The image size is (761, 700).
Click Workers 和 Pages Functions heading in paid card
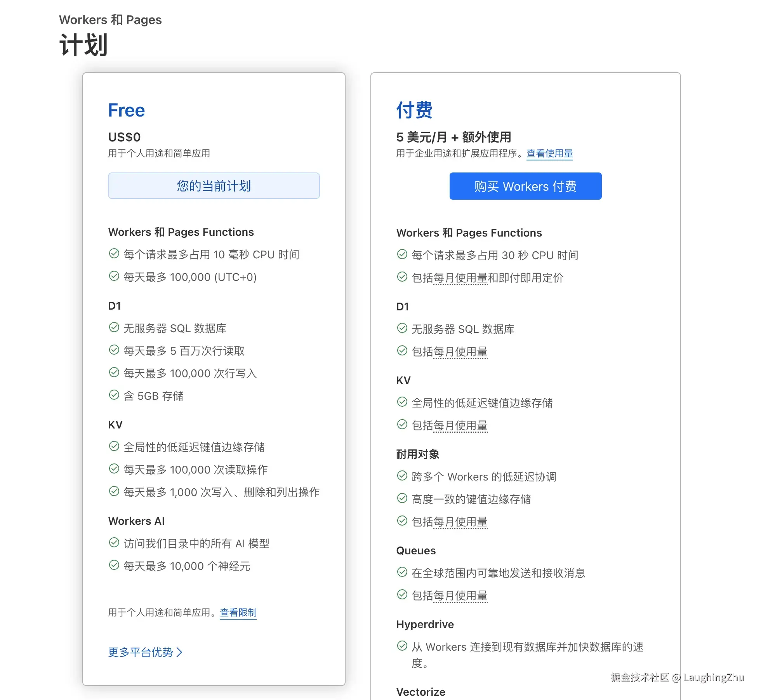click(x=469, y=233)
